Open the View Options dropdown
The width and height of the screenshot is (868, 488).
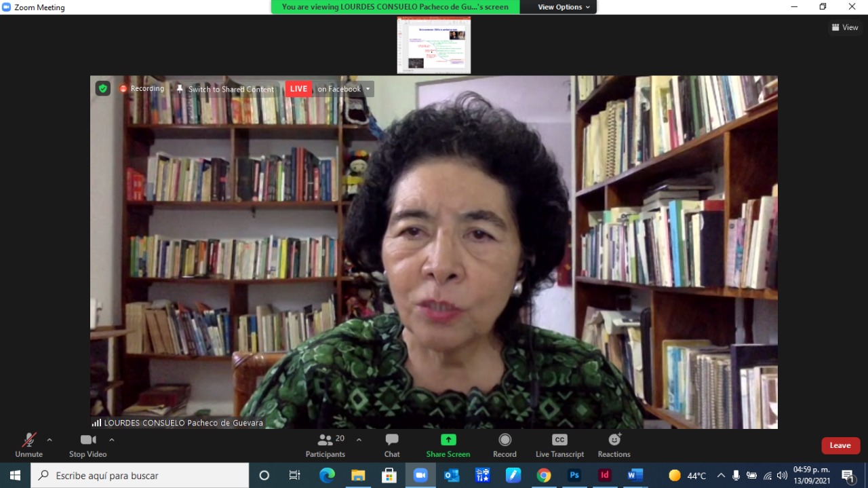click(564, 7)
